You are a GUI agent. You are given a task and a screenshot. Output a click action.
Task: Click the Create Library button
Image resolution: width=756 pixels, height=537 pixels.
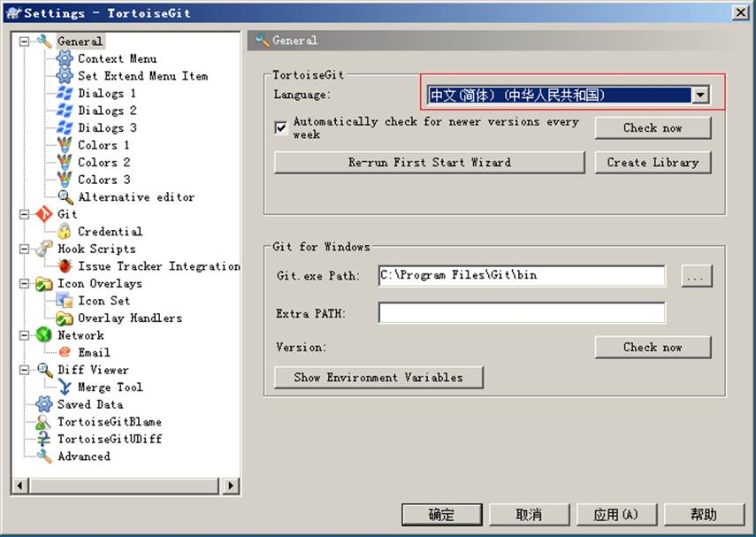point(653,163)
